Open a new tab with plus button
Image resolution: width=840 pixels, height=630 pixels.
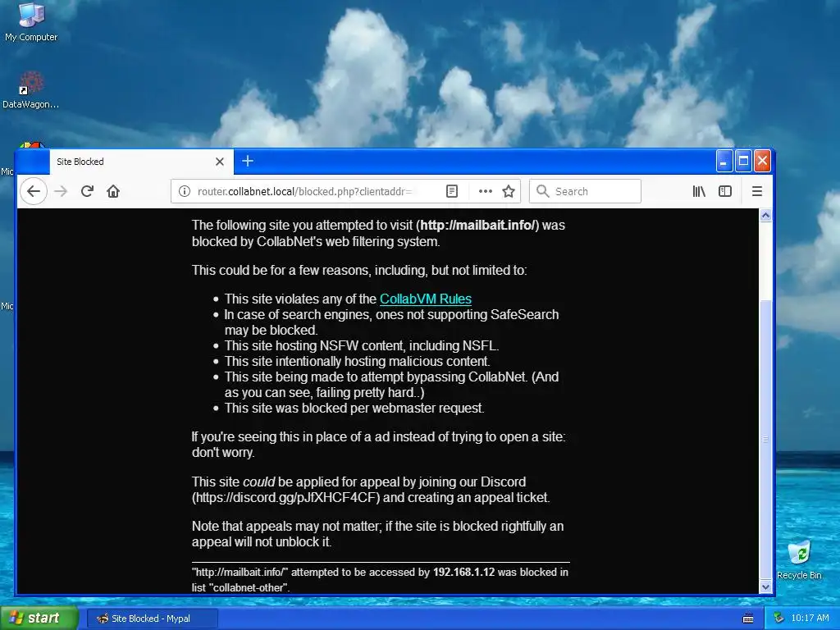pos(248,161)
